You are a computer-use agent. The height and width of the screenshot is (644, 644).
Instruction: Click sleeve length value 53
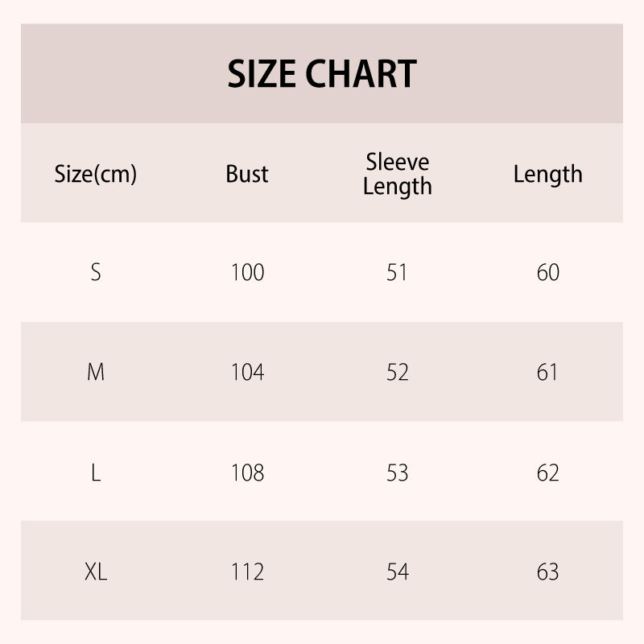click(397, 473)
